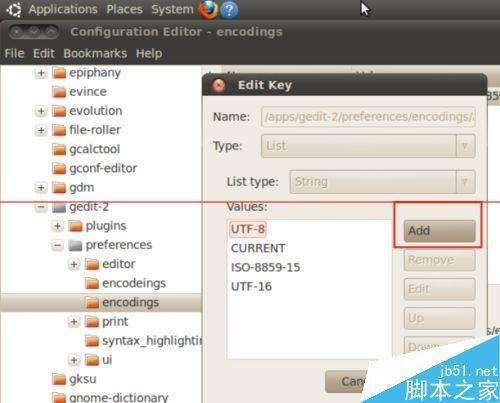Open the Bookmarks menu
The height and width of the screenshot is (403, 500).
point(95,53)
